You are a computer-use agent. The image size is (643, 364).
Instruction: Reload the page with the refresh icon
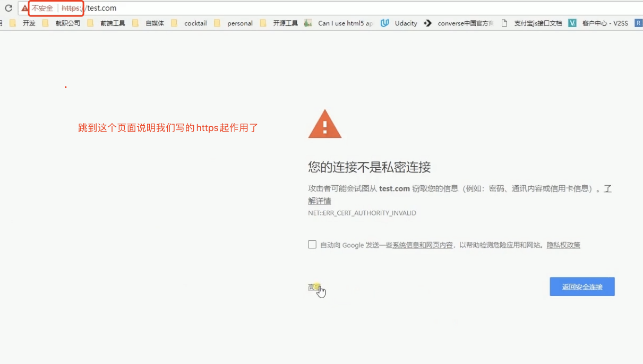point(8,8)
